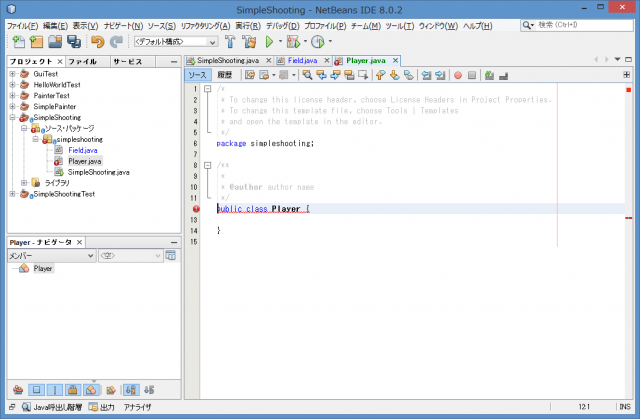Toggle Fully Qualified Names navigator filter

[111, 390]
